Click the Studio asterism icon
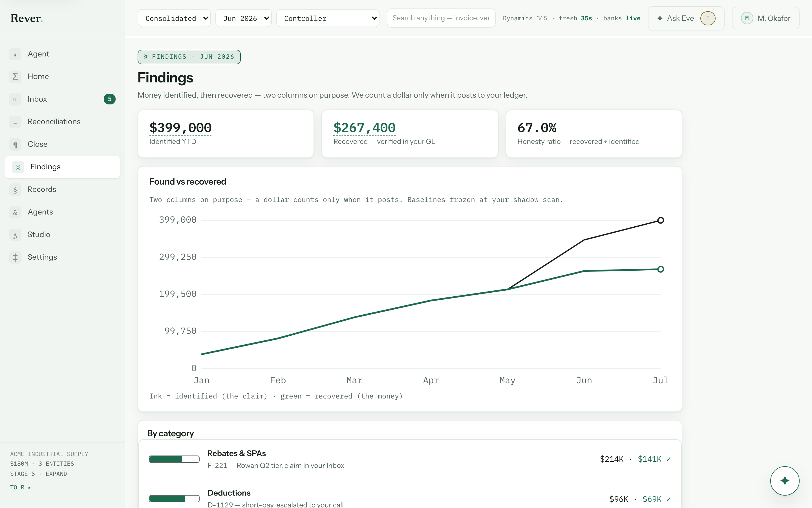812x508 pixels. pyautogui.click(x=15, y=235)
